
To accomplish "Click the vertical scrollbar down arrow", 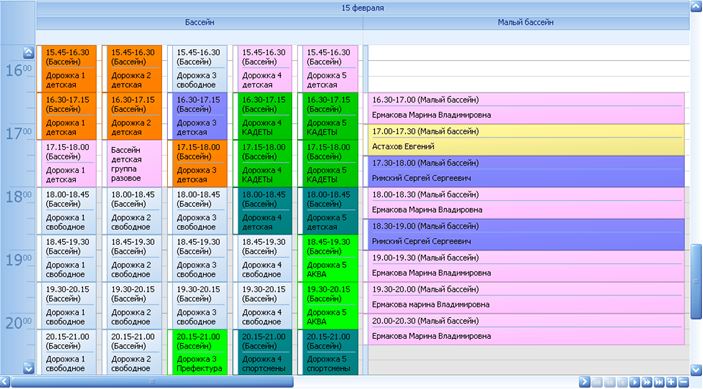I will [696, 370].
